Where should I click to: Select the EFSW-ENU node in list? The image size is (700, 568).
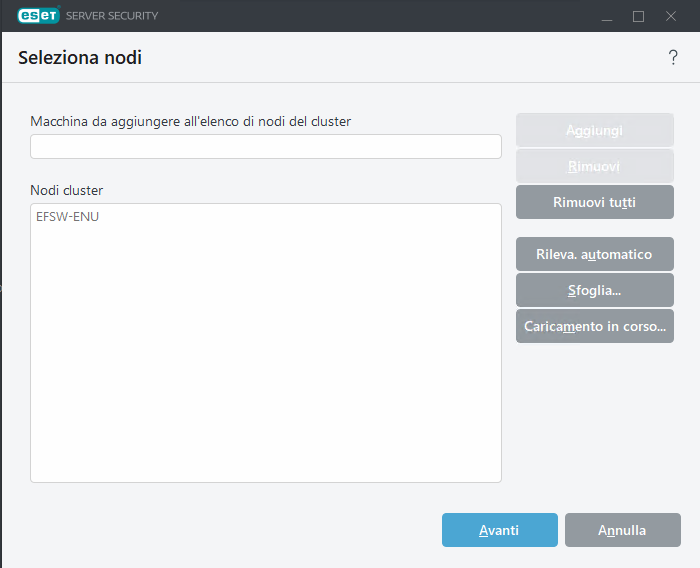coord(68,217)
